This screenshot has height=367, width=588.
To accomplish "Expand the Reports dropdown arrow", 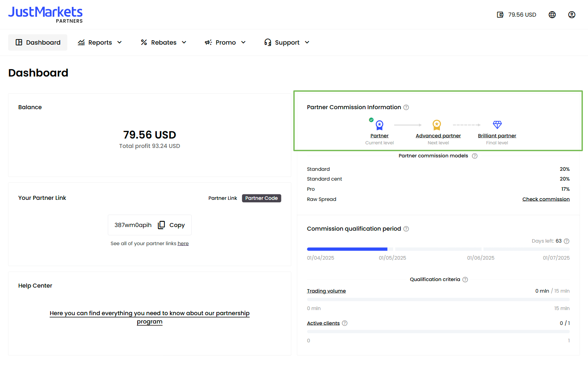I will point(119,42).
